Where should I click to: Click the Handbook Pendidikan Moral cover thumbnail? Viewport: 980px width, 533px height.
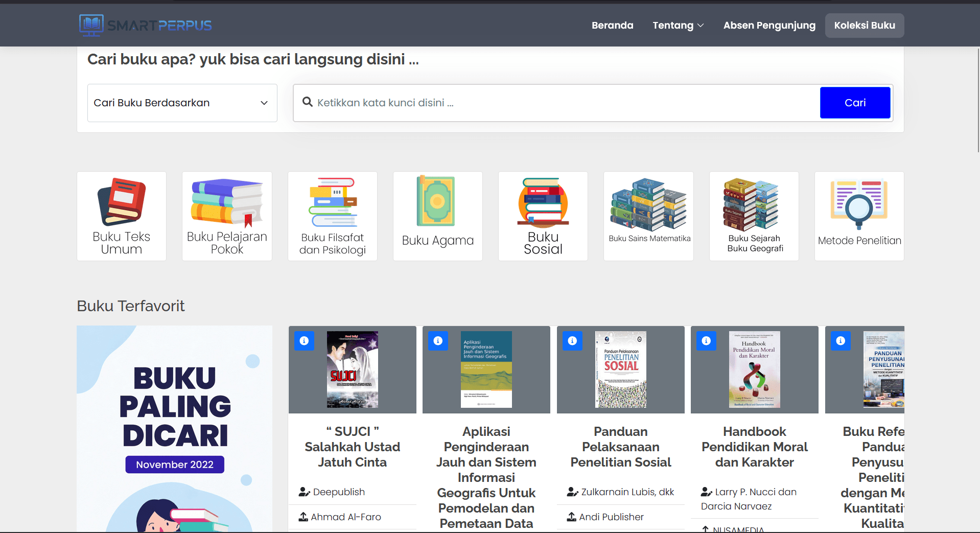(755, 369)
